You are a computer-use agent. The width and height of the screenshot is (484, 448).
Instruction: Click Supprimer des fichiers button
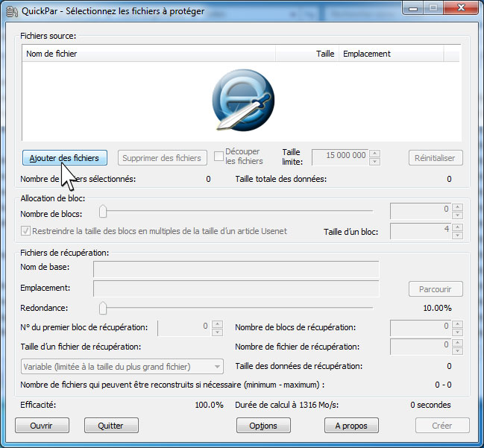163,158
